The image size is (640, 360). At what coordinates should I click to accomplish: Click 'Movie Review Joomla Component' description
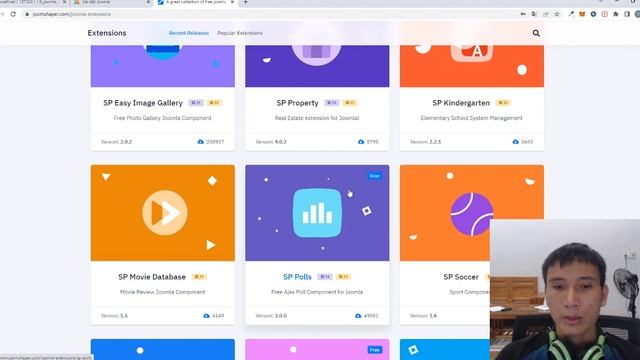pyautogui.click(x=162, y=292)
